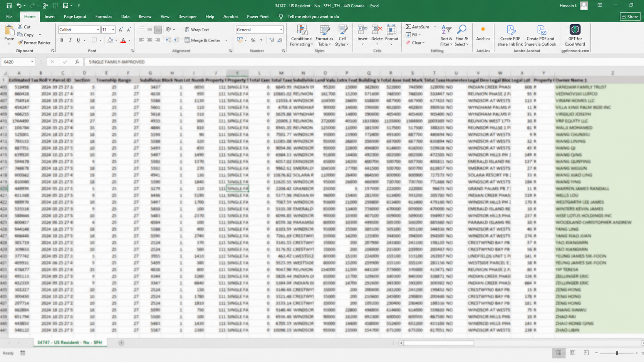The image size is (644, 362).
Task: Toggle left text alignment
Action: click(x=141, y=40)
